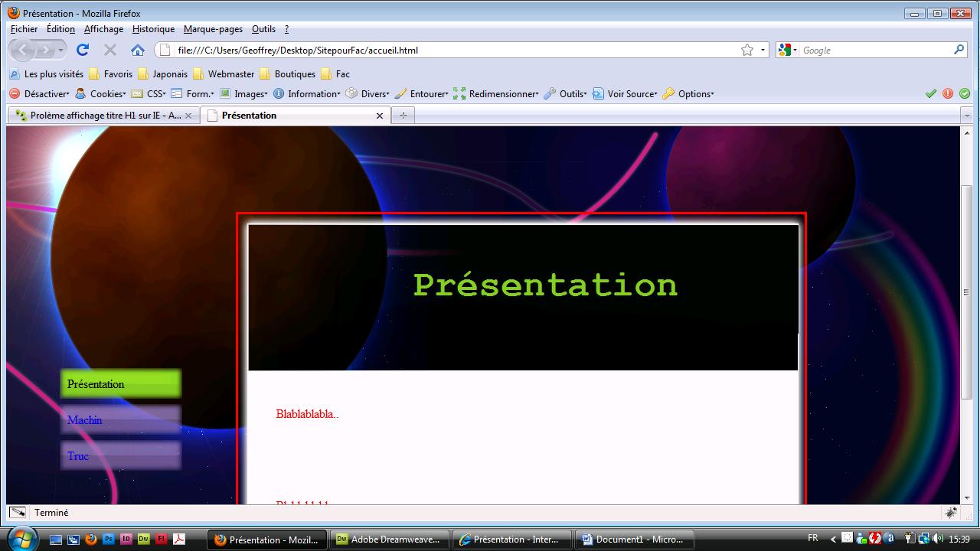Open the ? help menu
Image resolution: width=980 pixels, height=551 pixels.
point(286,29)
